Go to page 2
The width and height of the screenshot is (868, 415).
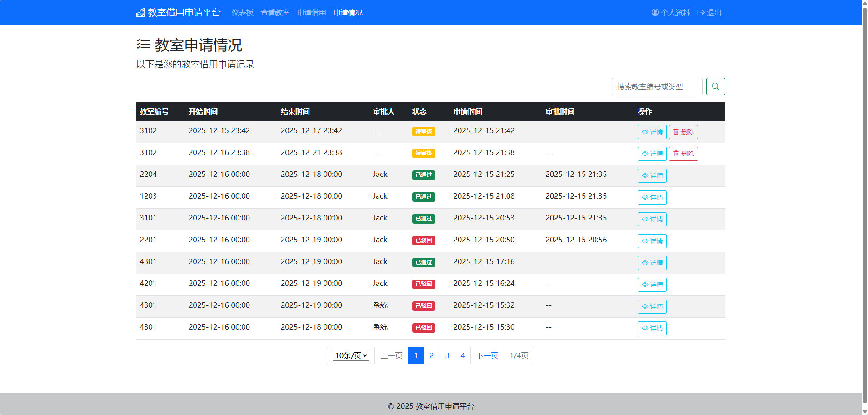click(x=431, y=355)
